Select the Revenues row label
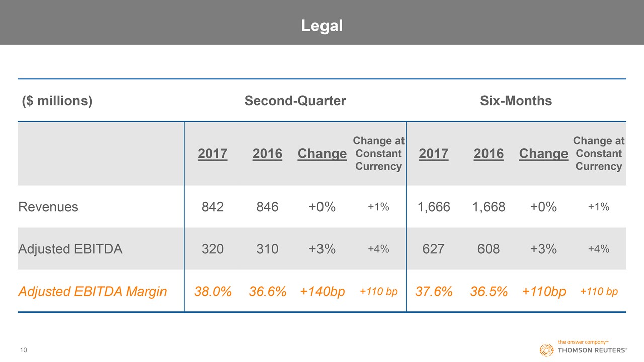644x362 pixels. [48, 207]
